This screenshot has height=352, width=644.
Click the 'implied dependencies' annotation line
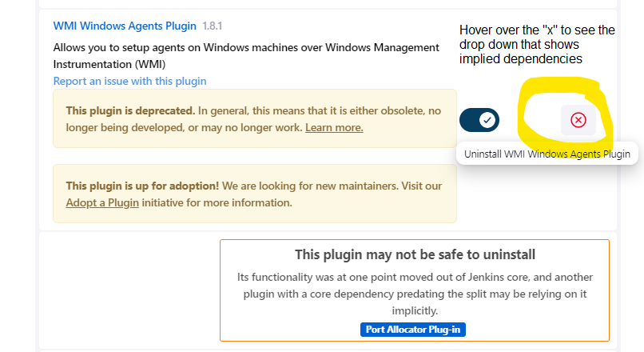click(520, 59)
